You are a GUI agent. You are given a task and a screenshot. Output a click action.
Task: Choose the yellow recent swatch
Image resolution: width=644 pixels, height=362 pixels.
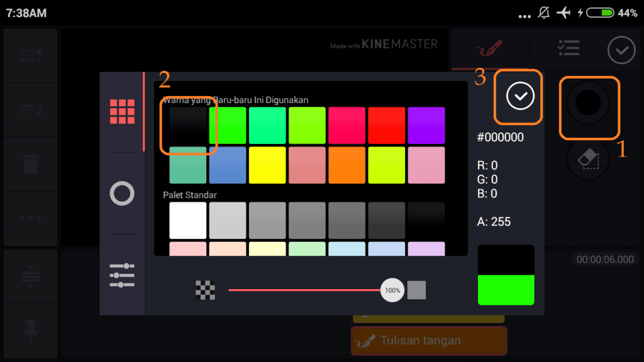[267, 165]
